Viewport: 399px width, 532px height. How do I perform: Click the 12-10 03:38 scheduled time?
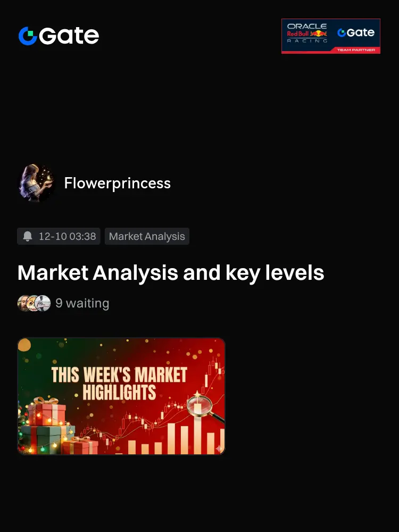[x=67, y=236]
